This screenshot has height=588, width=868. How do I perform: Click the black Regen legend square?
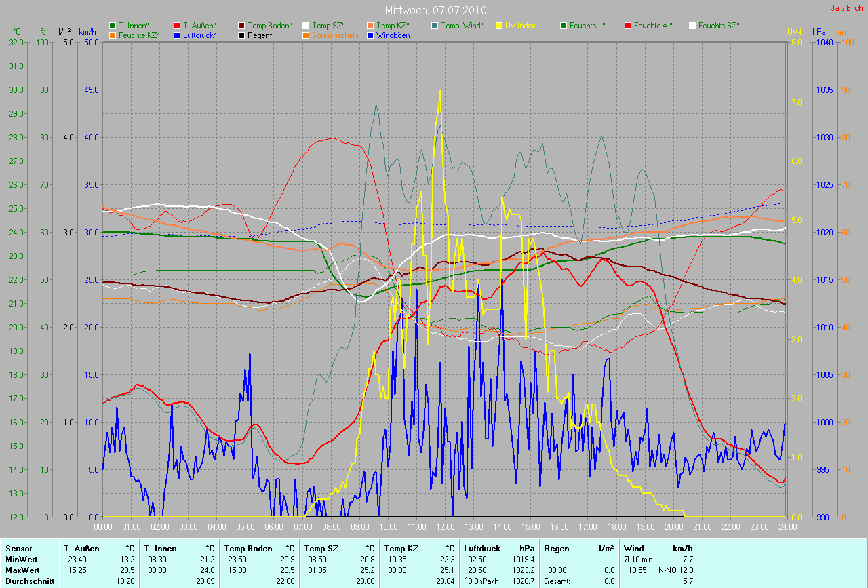point(242,35)
